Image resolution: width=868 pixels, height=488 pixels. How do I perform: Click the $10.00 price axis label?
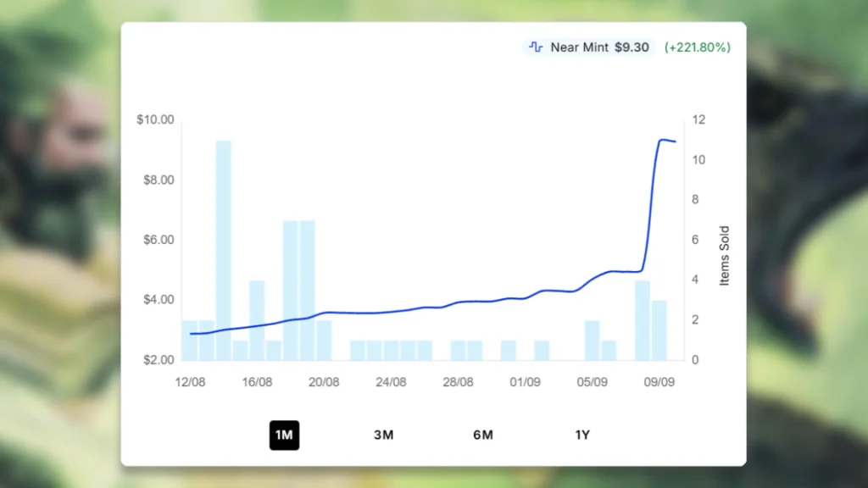pyautogui.click(x=156, y=119)
